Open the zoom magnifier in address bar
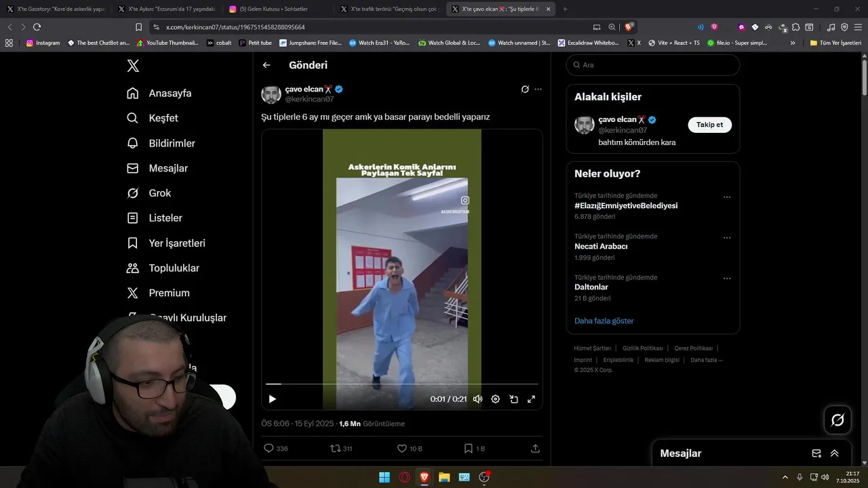The width and height of the screenshot is (868, 488). [612, 27]
